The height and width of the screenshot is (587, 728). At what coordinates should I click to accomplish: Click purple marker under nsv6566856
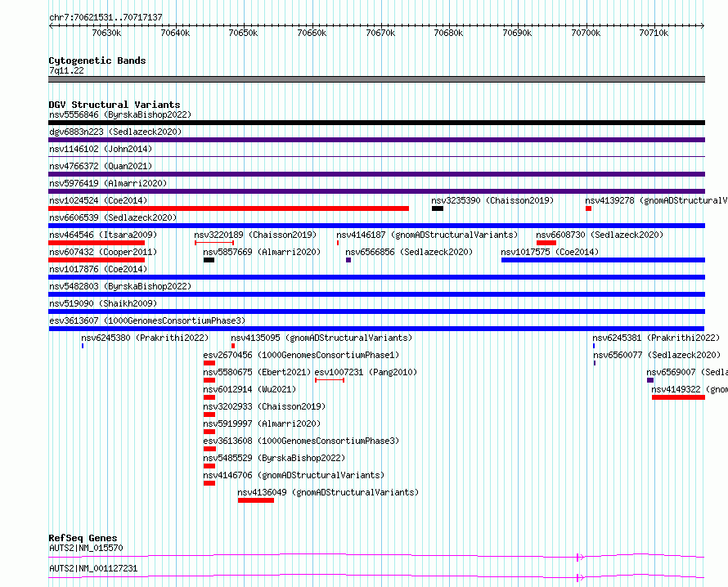[348, 260]
